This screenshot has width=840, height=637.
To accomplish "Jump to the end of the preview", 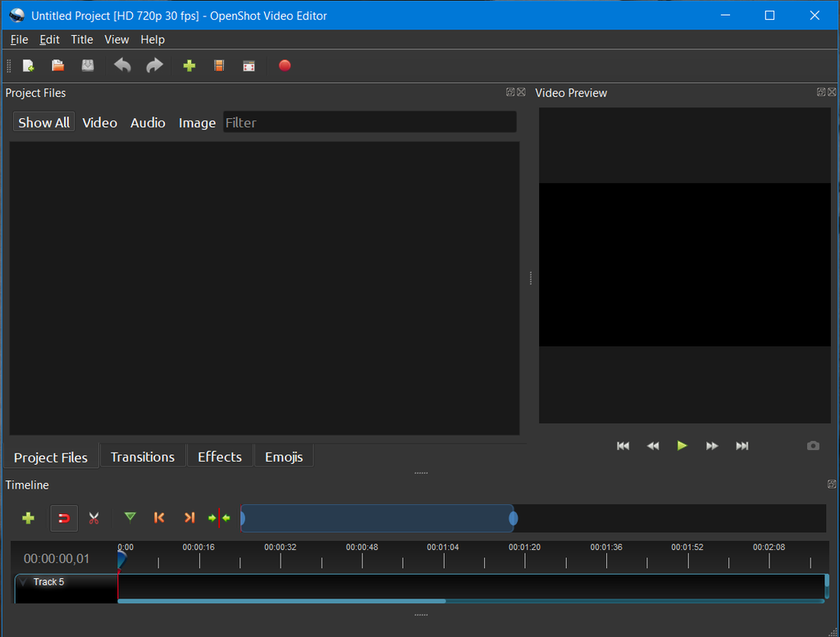I will click(x=742, y=446).
